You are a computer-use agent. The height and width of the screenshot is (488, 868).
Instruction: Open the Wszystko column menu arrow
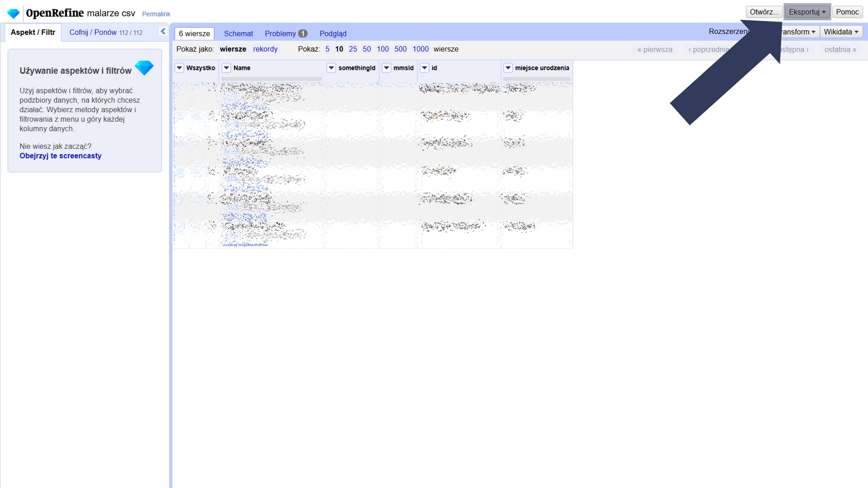(x=179, y=68)
